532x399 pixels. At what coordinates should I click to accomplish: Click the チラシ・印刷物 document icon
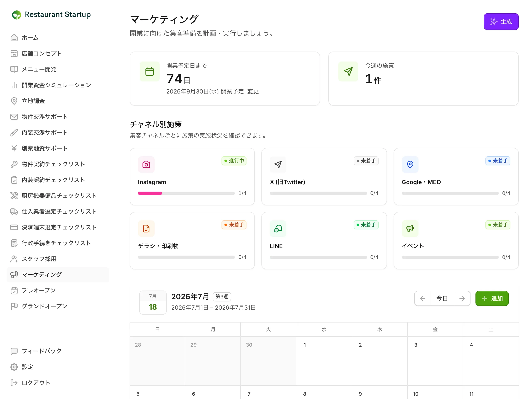(146, 228)
